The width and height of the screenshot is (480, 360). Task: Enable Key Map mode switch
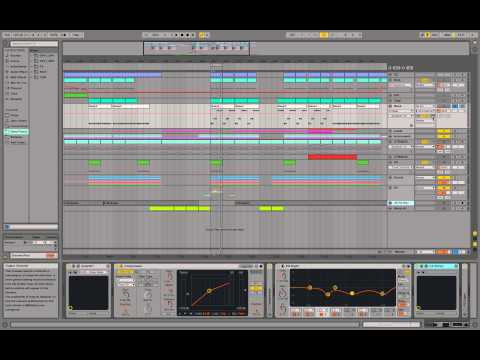(435, 35)
